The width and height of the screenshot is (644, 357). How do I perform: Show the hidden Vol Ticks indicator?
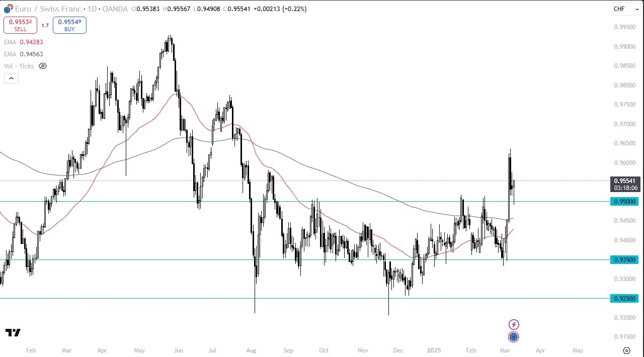coord(43,66)
